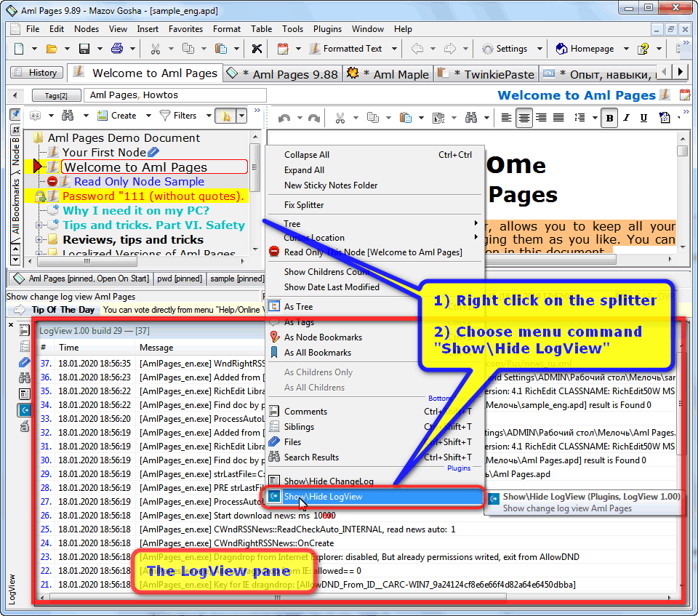Set paragraph alignment to justified
Image resolution: width=698 pixels, height=616 pixels.
click(558, 118)
